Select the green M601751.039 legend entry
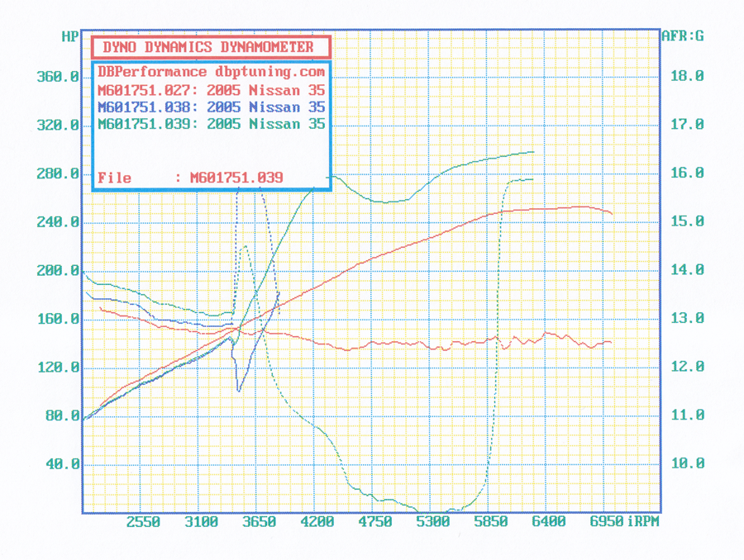Screen dimensions: 744x560 point(211,124)
